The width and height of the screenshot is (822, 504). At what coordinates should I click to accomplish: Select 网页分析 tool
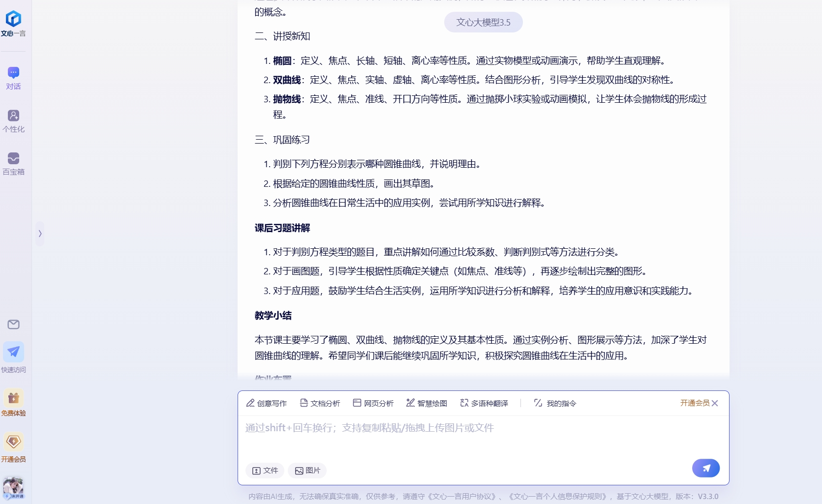pyautogui.click(x=373, y=403)
